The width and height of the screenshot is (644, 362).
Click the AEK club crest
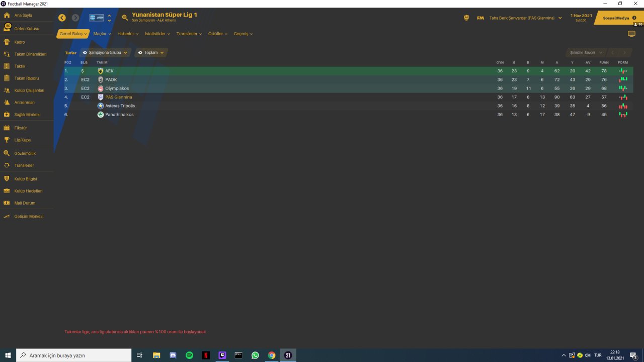point(101,71)
